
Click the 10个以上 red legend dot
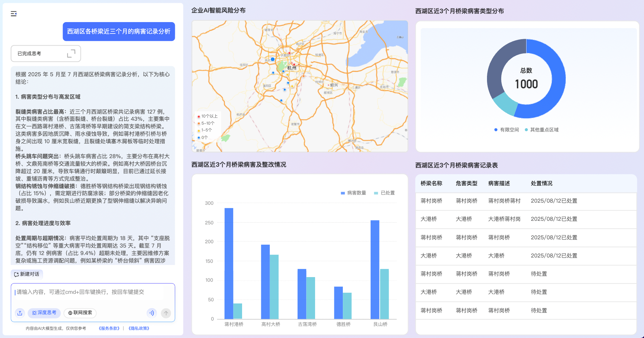click(199, 116)
